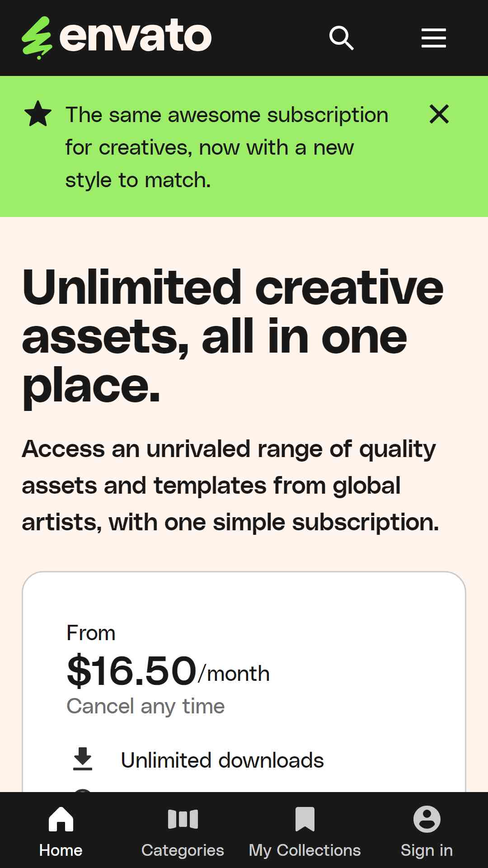Tap the My Collections bookmark icon
The width and height of the screenshot is (488, 868).
point(305,819)
